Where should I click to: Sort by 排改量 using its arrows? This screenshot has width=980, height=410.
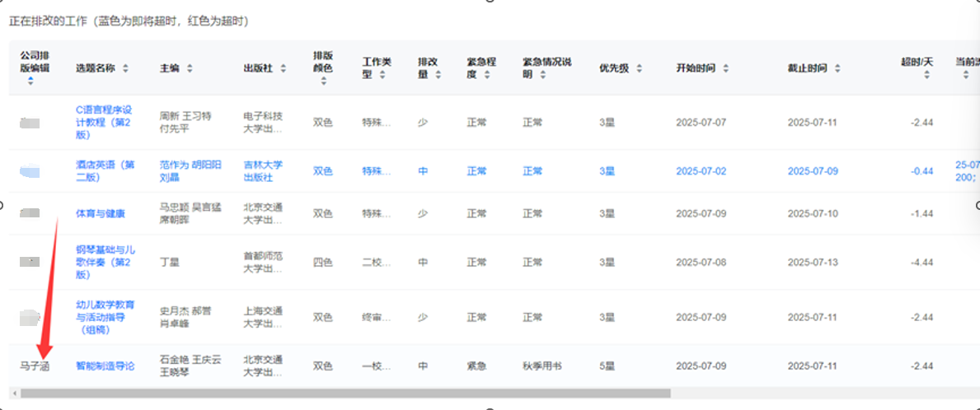[438, 75]
